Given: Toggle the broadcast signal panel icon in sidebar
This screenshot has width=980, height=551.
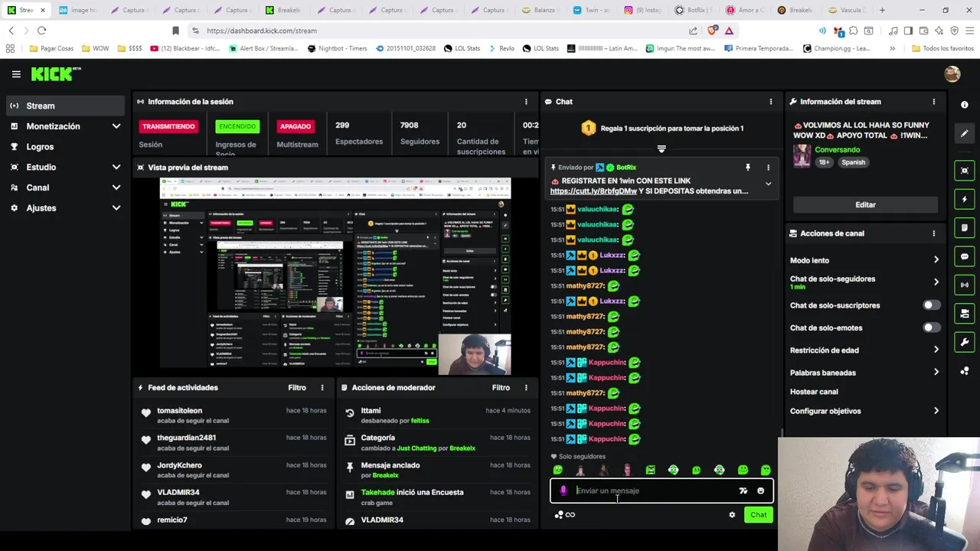Looking at the screenshot, I should [965, 285].
